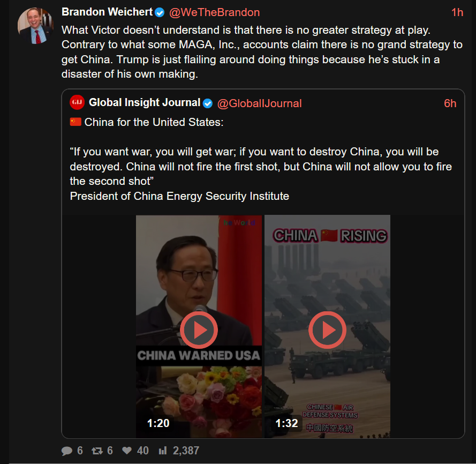This screenshot has height=464, width=476.
Task: Open the 1h timestamp link
Action: [x=457, y=12]
